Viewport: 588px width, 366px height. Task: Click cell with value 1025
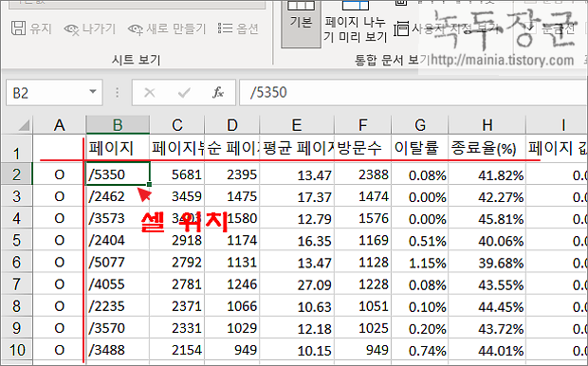click(362, 328)
